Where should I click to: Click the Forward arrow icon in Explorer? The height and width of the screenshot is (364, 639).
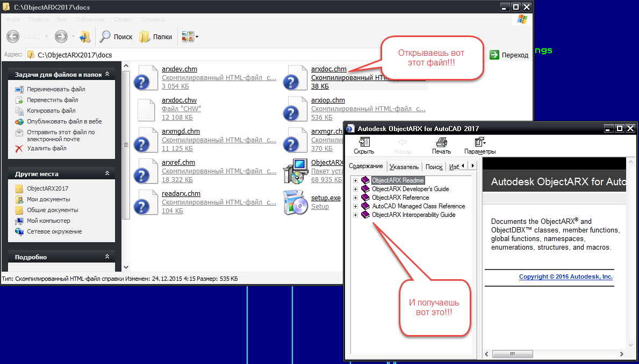click(61, 37)
